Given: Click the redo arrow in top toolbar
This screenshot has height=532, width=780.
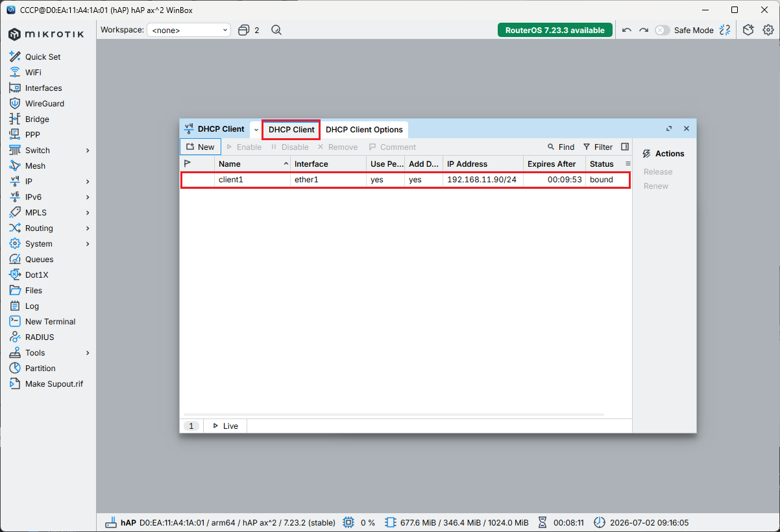Looking at the screenshot, I should [644, 30].
